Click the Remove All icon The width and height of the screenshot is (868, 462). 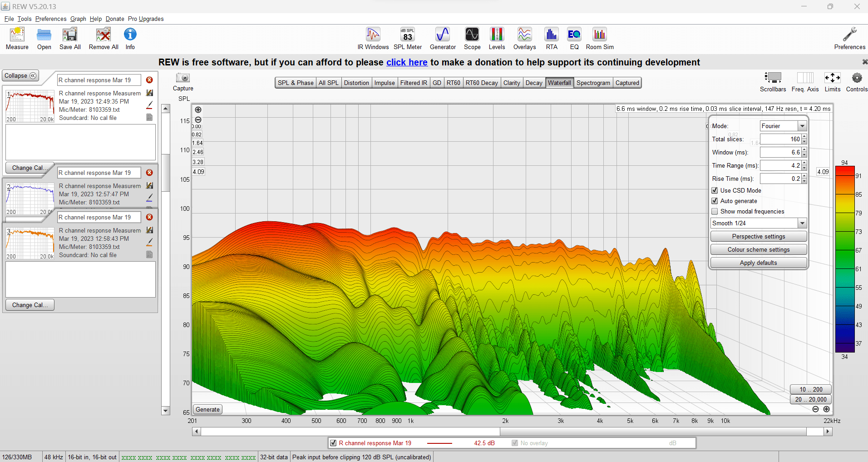(x=104, y=38)
